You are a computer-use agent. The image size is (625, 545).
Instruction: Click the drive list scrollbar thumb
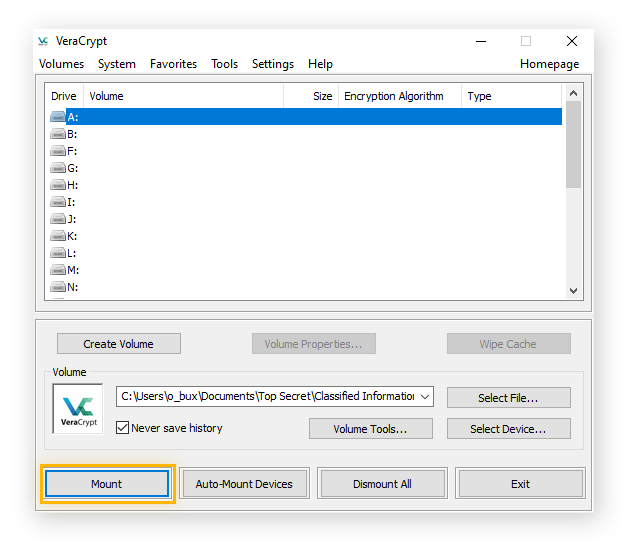pos(573,145)
